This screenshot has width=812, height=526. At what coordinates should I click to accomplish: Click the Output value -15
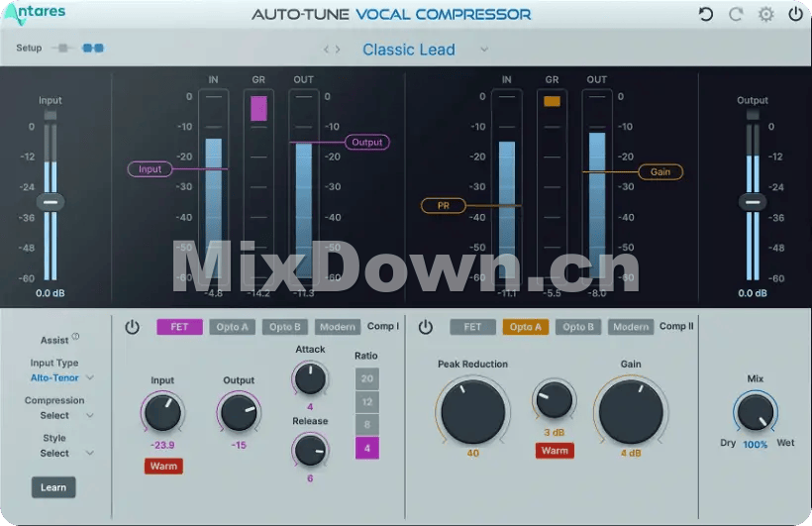click(239, 445)
